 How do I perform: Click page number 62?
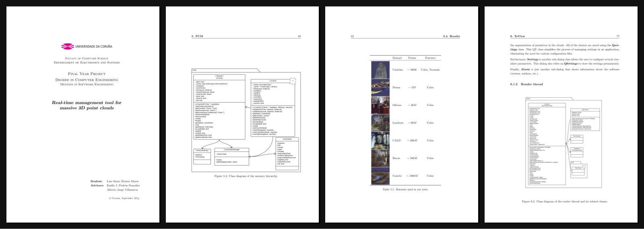[x=352, y=36]
